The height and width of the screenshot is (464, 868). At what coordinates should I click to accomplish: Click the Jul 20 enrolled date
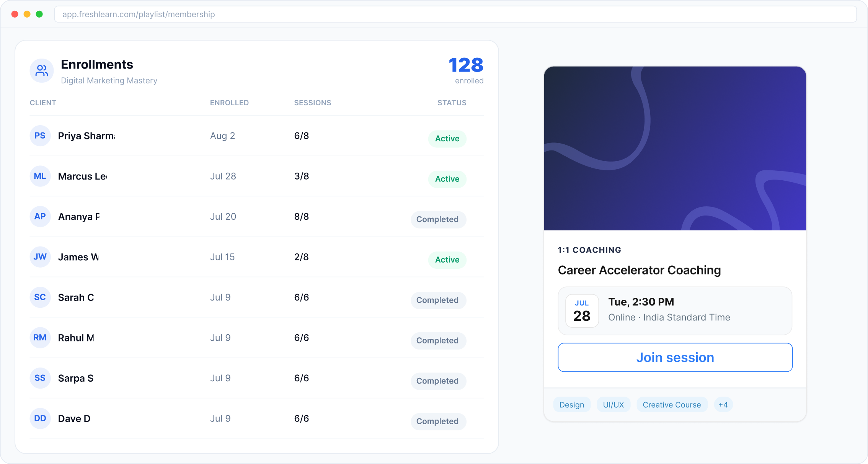click(x=223, y=217)
